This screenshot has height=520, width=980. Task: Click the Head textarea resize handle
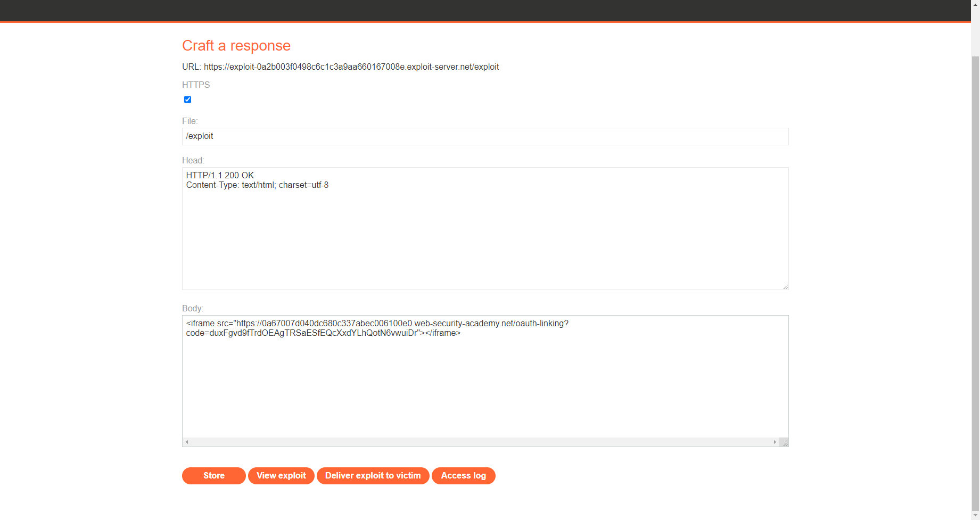pyautogui.click(x=785, y=286)
